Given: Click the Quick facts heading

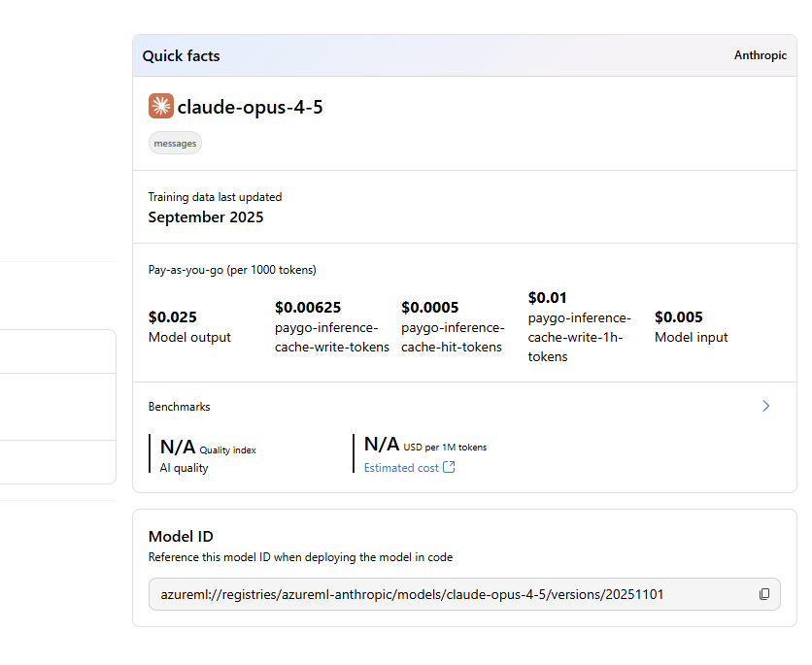Looking at the screenshot, I should [182, 56].
